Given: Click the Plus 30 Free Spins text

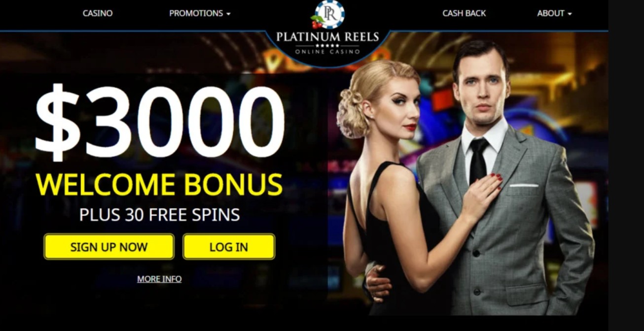Looking at the screenshot, I should point(159,215).
